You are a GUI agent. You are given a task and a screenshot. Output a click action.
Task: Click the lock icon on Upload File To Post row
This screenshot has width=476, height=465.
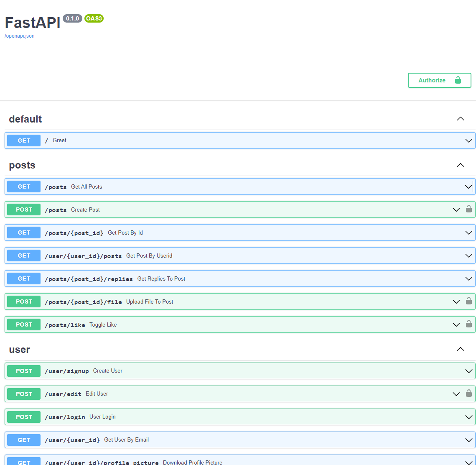(469, 301)
